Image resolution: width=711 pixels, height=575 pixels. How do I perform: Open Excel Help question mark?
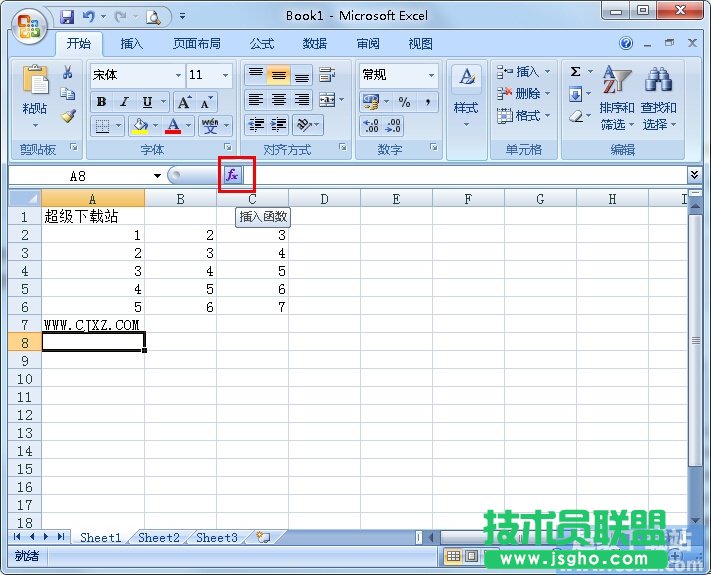626,43
